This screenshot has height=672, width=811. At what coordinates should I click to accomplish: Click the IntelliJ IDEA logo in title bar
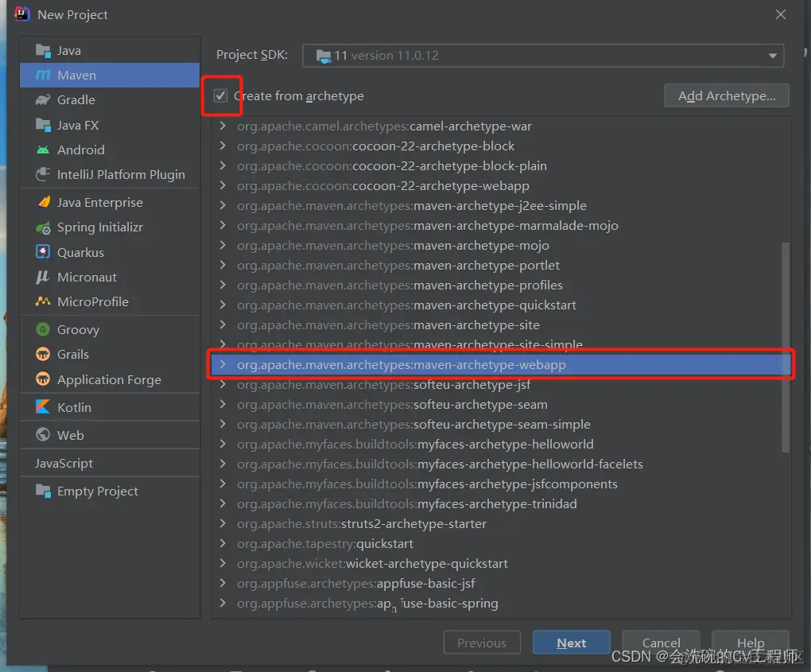tap(21, 14)
